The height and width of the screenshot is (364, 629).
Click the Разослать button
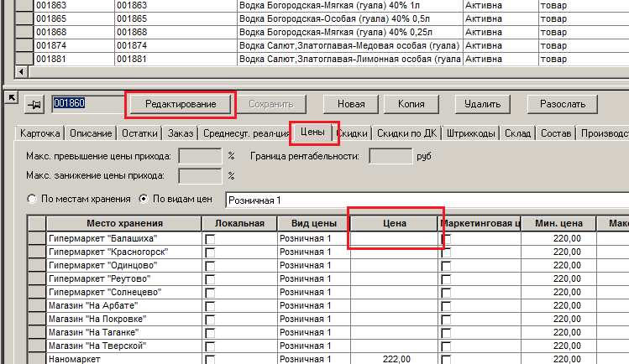point(563,104)
